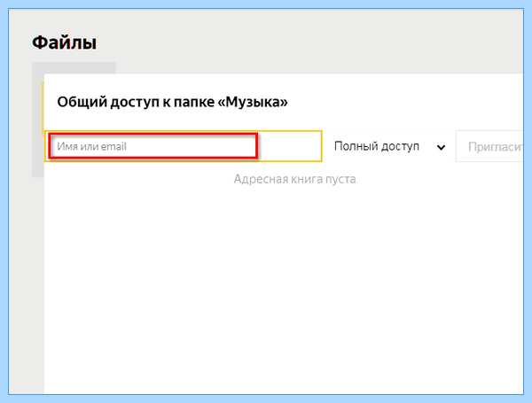Click the 'Общий доступ к папке «Музыка»' heading
532x403 pixels.
pyautogui.click(x=172, y=102)
